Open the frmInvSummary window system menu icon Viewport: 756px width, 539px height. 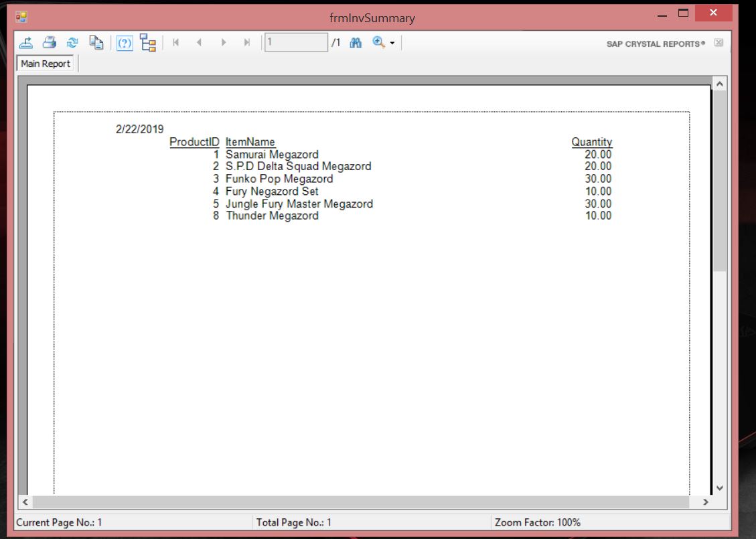point(21,17)
